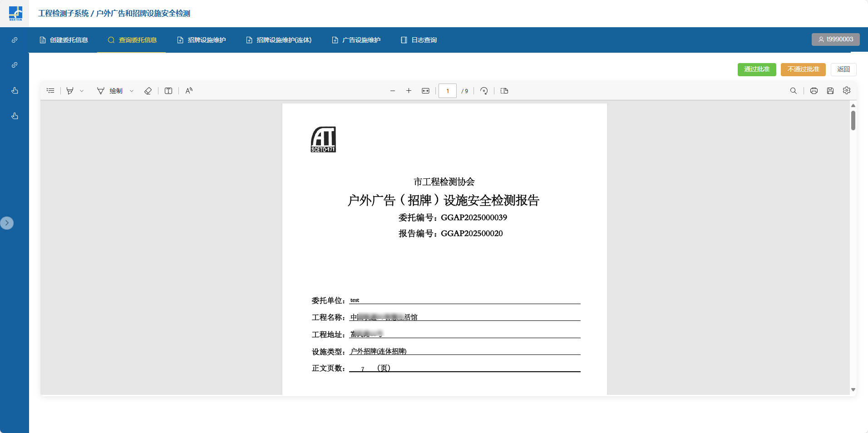The image size is (868, 433).
Task: Start the read aloud feature
Action: coord(189,91)
